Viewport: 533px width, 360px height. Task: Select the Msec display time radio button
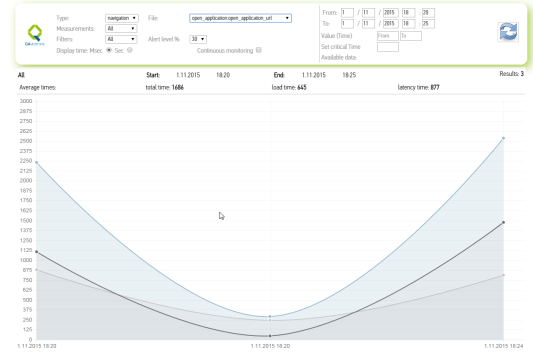pos(109,50)
